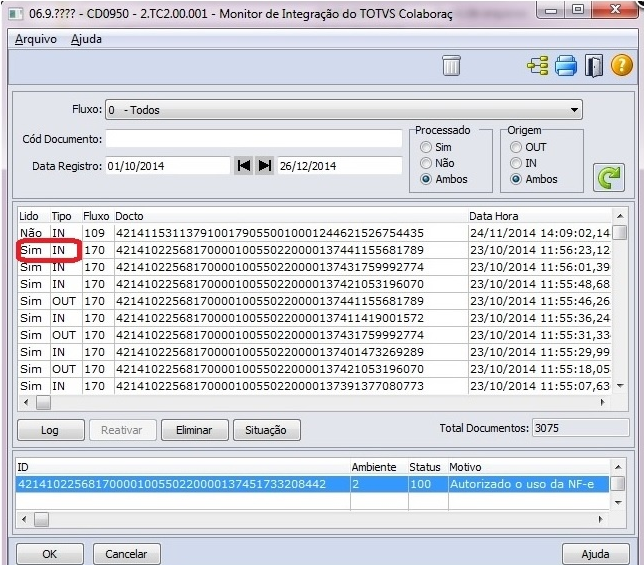The image size is (644, 566).
Task: Click the ID column header
Action: click(183, 467)
